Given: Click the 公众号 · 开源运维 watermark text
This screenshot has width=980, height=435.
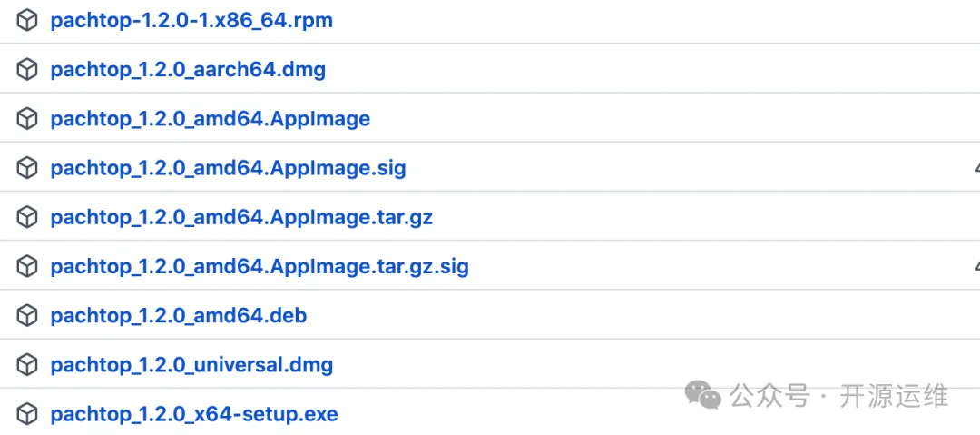Looking at the screenshot, I should point(839,396).
